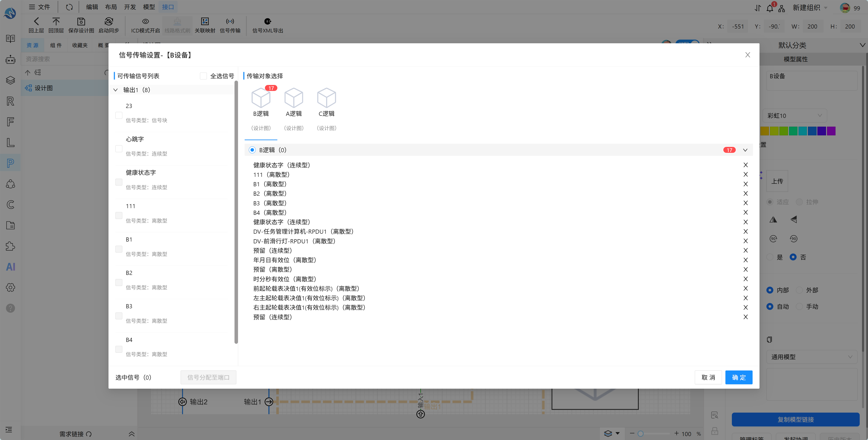Viewport: 868px width, 440px height.
Task: Check the B1 signal checkbox
Action: pos(119,249)
